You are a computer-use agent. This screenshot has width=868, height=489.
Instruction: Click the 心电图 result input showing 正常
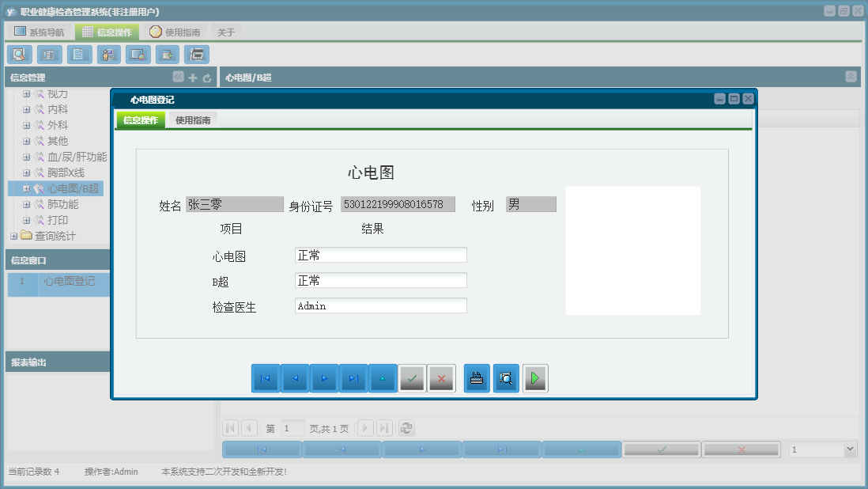[x=380, y=255]
